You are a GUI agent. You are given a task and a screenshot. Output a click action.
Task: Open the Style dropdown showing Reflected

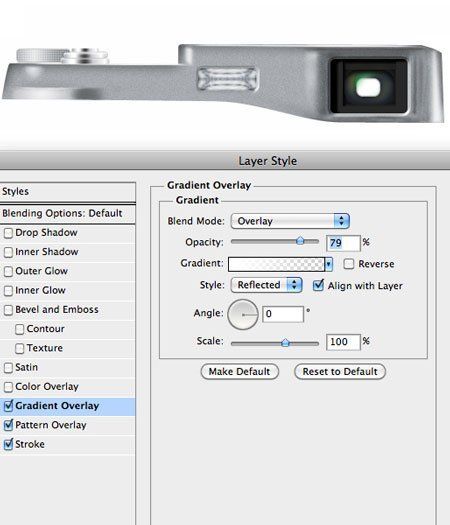267,285
